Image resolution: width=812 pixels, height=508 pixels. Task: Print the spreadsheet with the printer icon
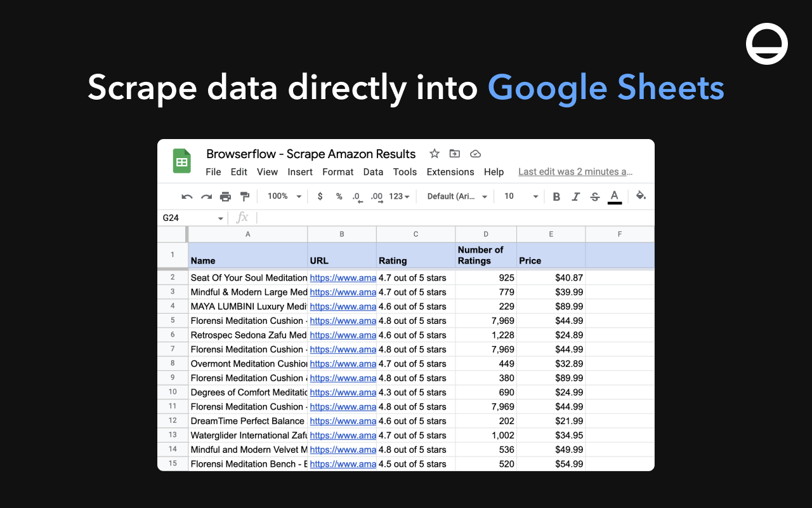[x=225, y=197]
